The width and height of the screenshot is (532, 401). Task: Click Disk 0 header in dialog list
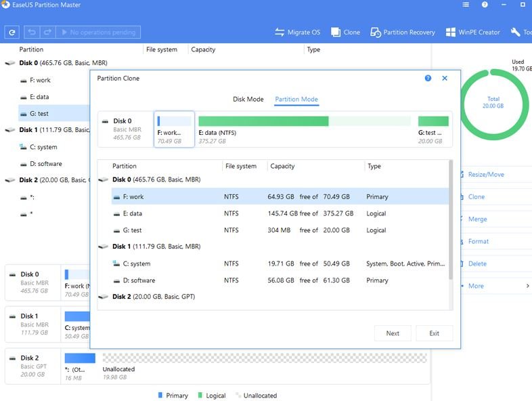(x=156, y=180)
